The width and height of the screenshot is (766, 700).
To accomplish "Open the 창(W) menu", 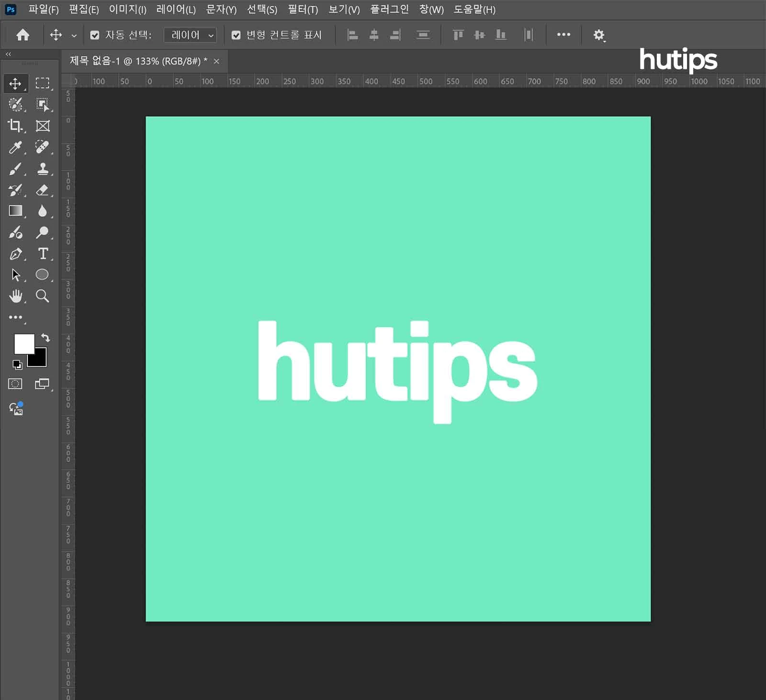I will click(431, 10).
